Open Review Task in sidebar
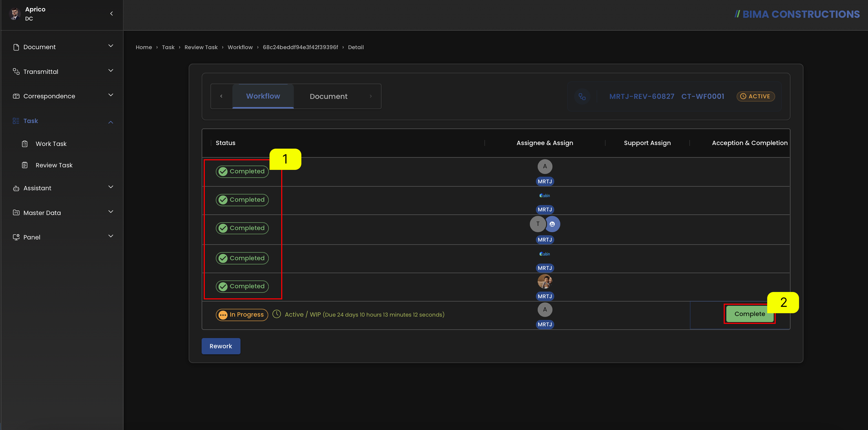Screen dimensions: 868x430 click(x=54, y=165)
